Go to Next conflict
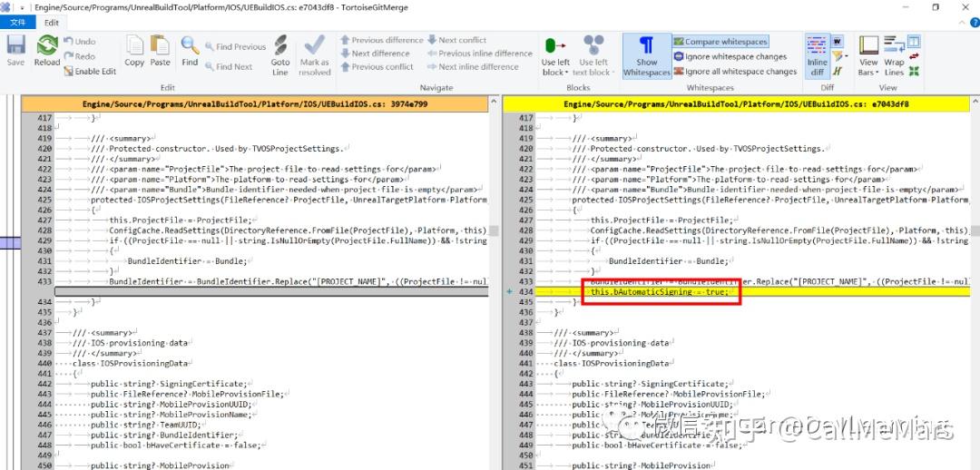 click(456, 40)
